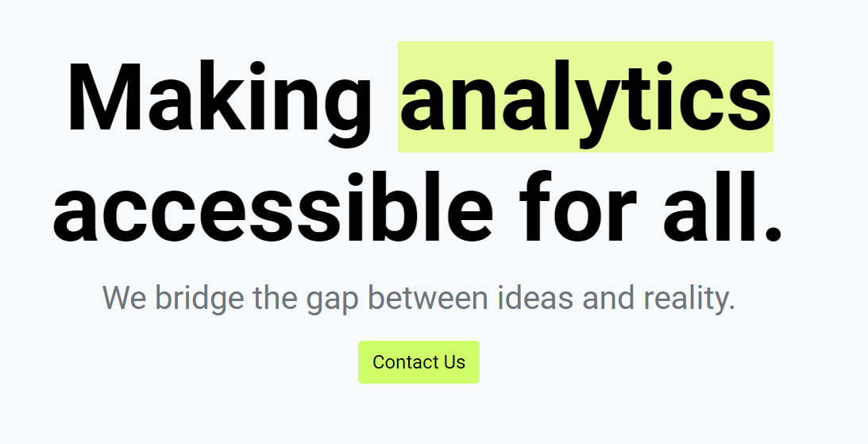Click the word "Contact" on the green button
This screenshot has height=444, width=868.
click(402, 362)
